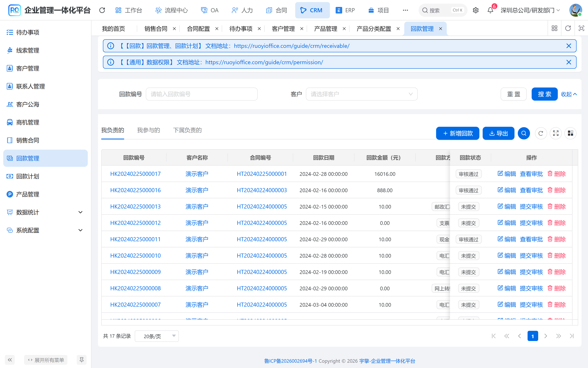Open 深圳总公司/研发部门 department dropdown
The width and height of the screenshot is (588, 368).
coord(530,10)
